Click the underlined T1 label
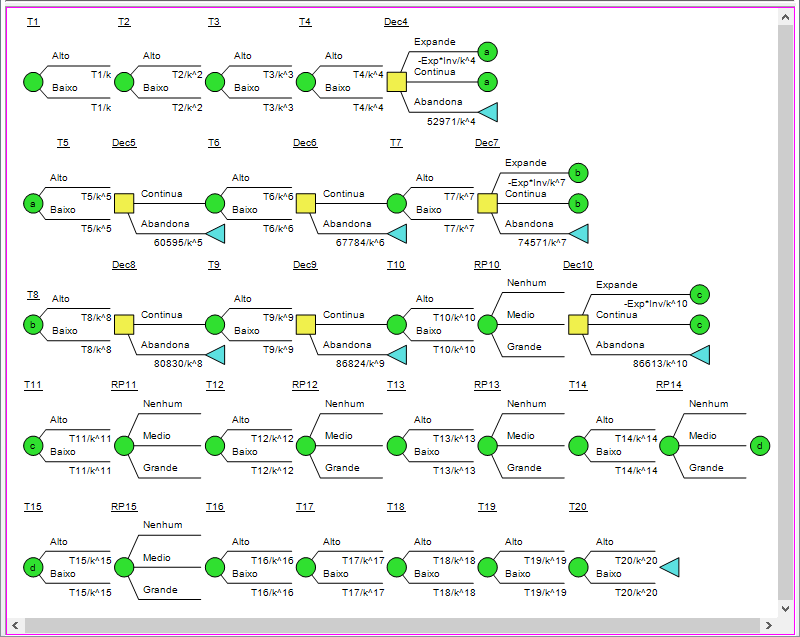The image size is (800, 637). coord(33,20)
